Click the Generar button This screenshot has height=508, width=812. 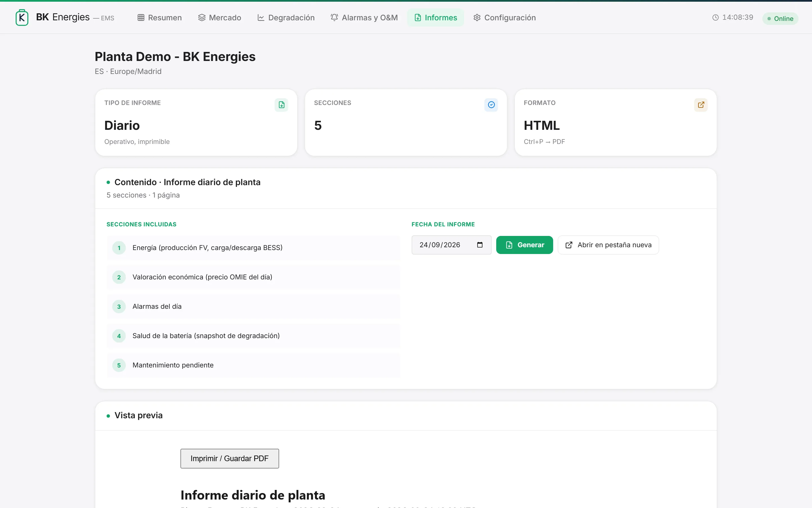click(524, 245)
